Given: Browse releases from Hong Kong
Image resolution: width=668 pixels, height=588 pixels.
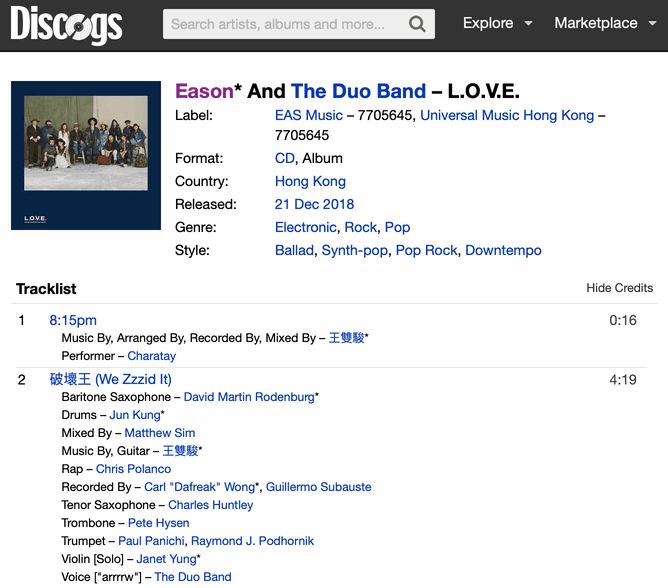Looking at the screenshot, I should coord(310,181).
